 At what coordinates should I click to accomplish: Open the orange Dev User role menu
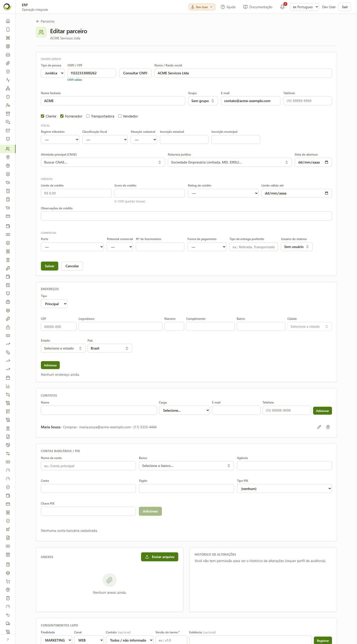coord(202,7)
